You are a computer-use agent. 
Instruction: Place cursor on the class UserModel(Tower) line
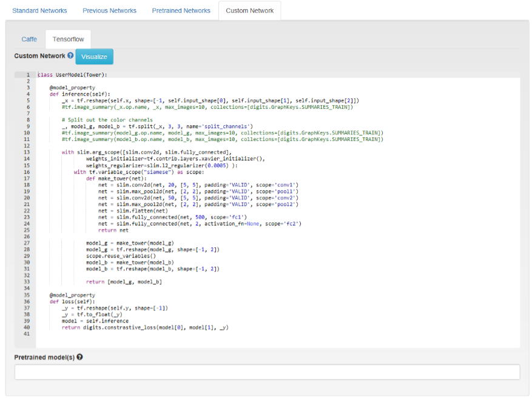[x=72, y=75]
